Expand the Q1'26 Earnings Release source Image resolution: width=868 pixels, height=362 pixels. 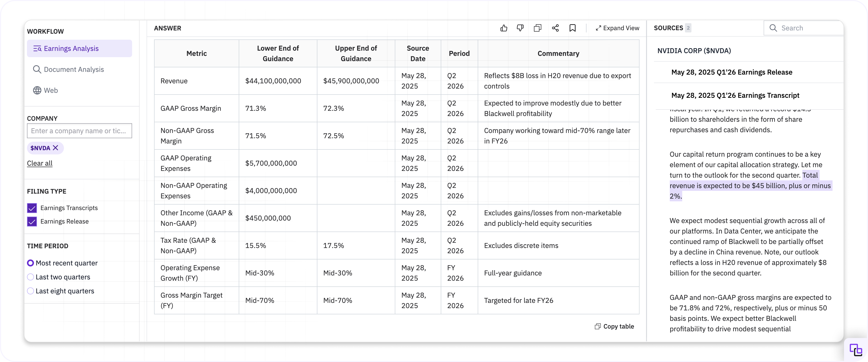pyautogui.click(x=732, y=72)
